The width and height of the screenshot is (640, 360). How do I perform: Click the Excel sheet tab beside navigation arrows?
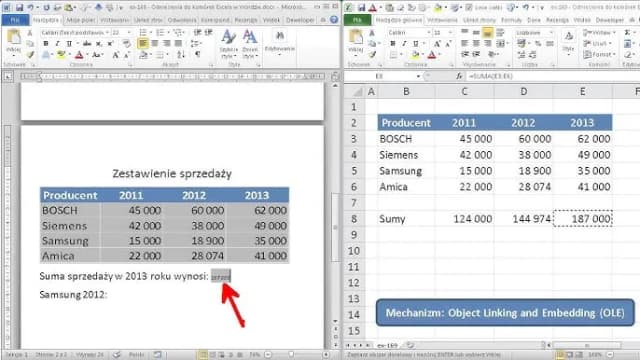[x=388, y=345]
